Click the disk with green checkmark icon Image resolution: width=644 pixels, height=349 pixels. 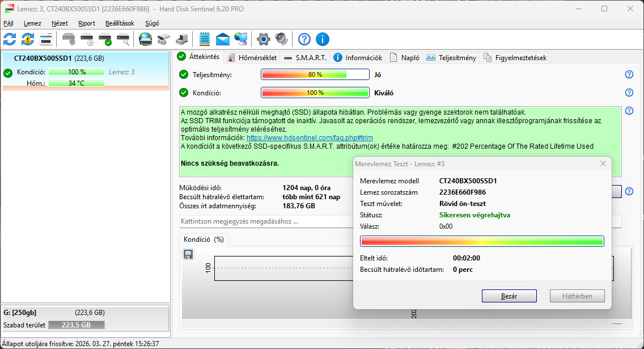105,40
